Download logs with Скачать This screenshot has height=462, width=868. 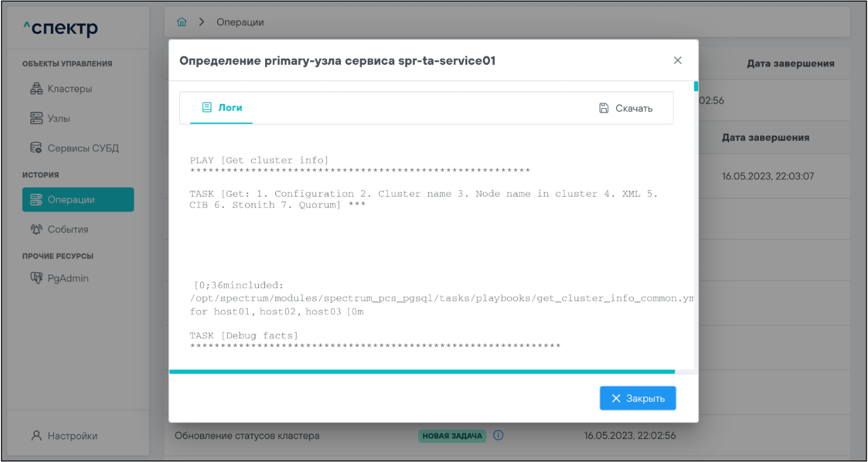(626, 108)
